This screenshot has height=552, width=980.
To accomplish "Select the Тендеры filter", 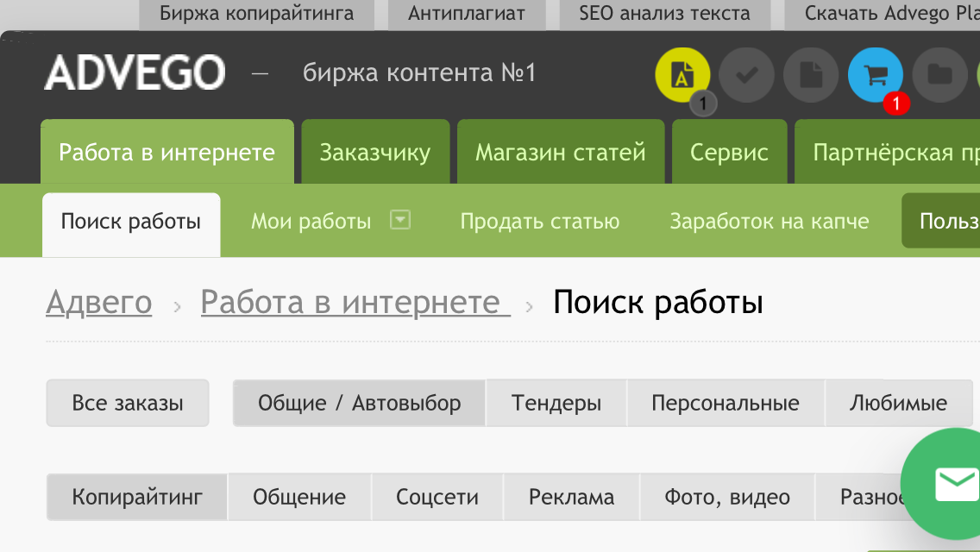I will [556, 403].
